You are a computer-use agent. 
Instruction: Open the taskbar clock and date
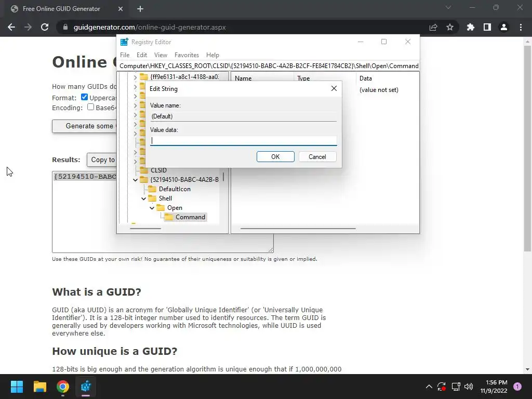tap(494, 387)
